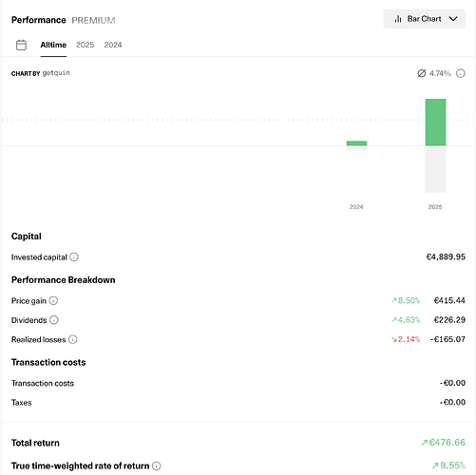This screenshot has width=476, height=475.
Task: Select the 2025 period tab
Action: 85,45
